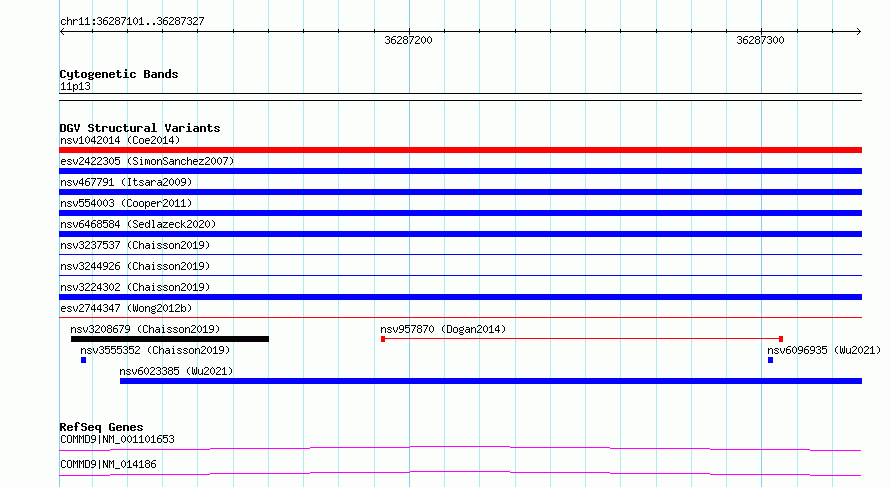This screenshot has height=487, width=890.
Task: Open the nsv554003 (Cooper2011) variant label
Action: pos(126,203)
